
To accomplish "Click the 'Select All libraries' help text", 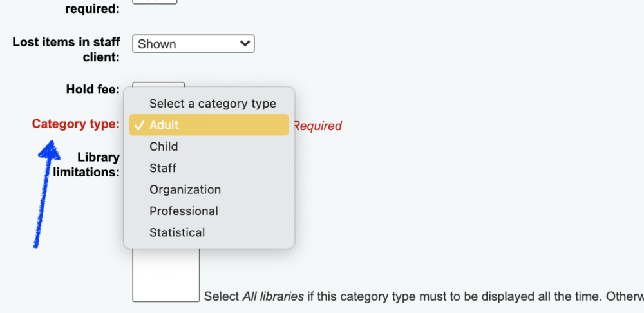I will 422,297.
